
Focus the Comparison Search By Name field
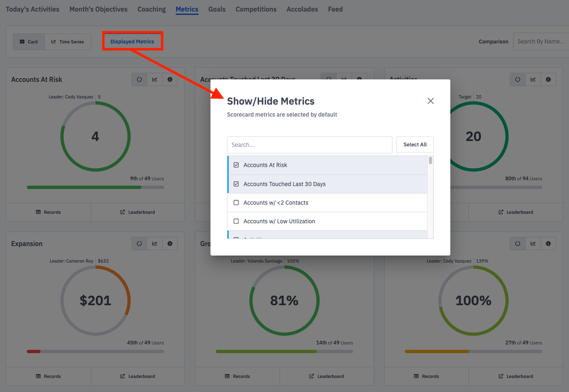pos(541,41)
